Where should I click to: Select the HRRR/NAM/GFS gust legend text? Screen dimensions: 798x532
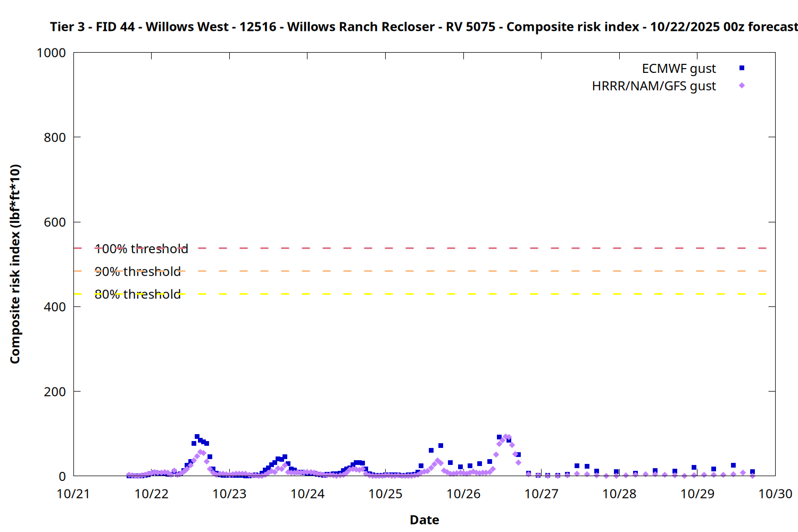pos(654,86)
